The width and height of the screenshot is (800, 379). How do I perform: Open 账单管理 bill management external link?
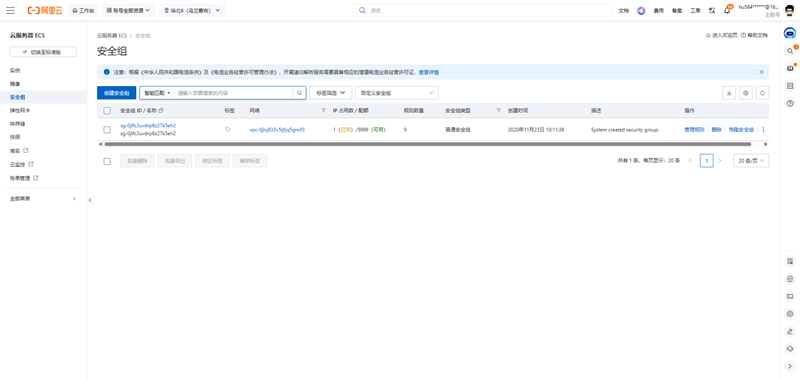[x=24, y=179]
